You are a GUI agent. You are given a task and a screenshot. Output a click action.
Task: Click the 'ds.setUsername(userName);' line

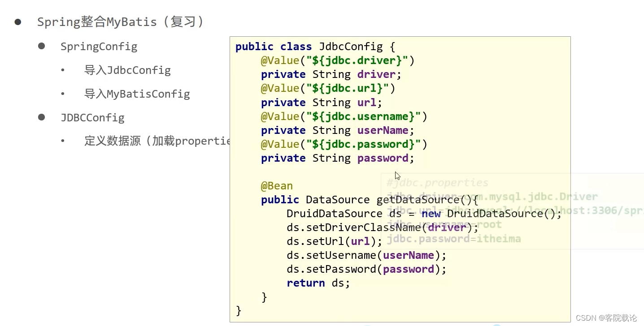click(367, 255)
